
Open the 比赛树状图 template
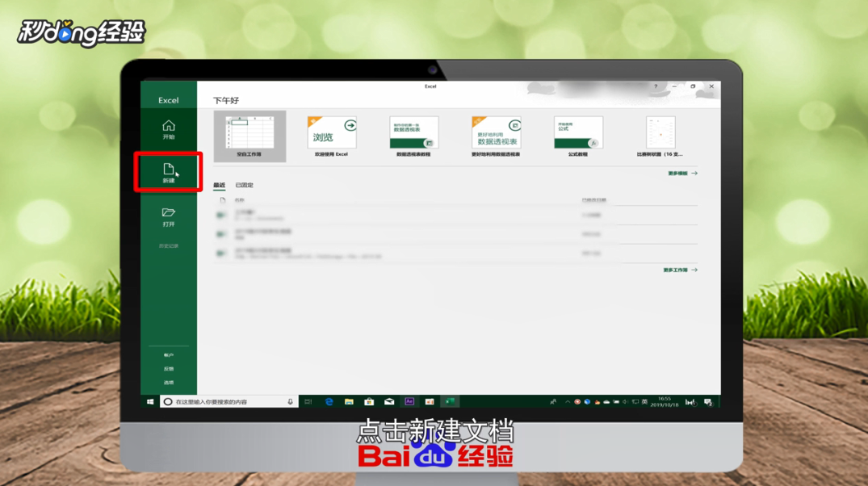(660, 136)
